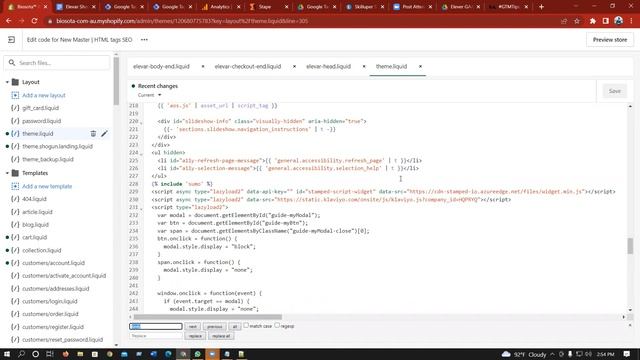Click the code search input field
Viewport: 640px width, 360px height.
coord(156,326)
